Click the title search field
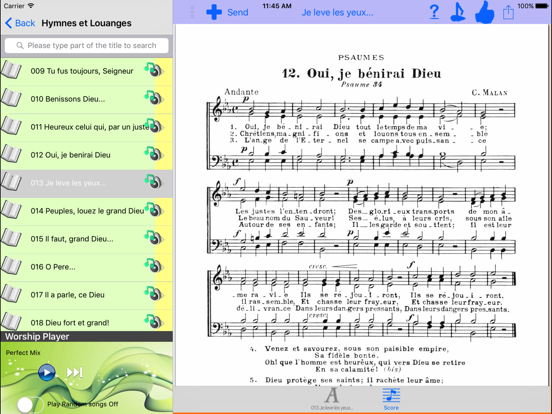The image size is (552, 414). pyautogui.click(x=87, y=45)
